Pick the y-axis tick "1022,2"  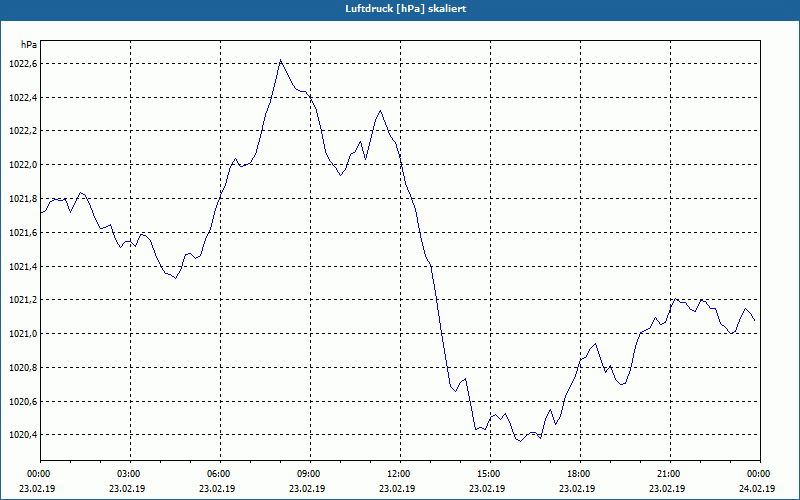coord(23,131)
